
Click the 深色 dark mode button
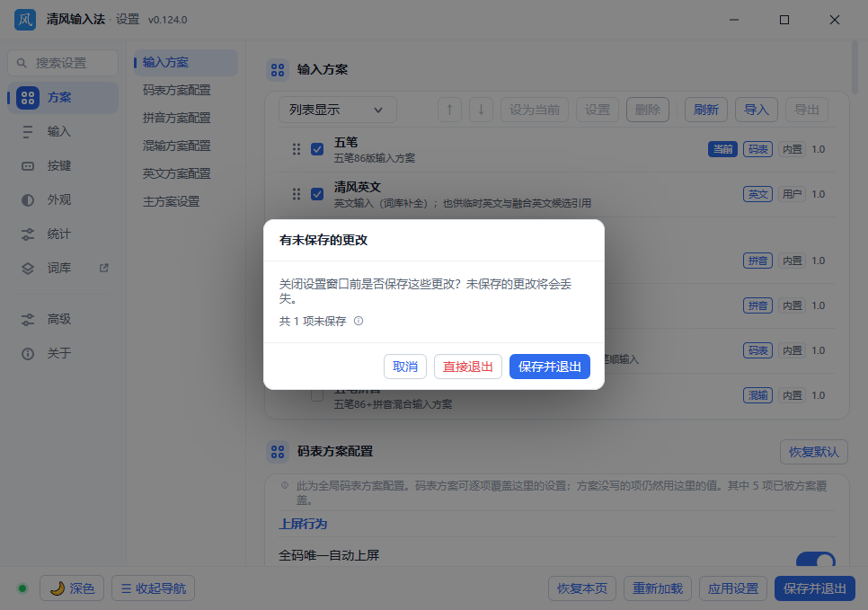click(72, 588)
